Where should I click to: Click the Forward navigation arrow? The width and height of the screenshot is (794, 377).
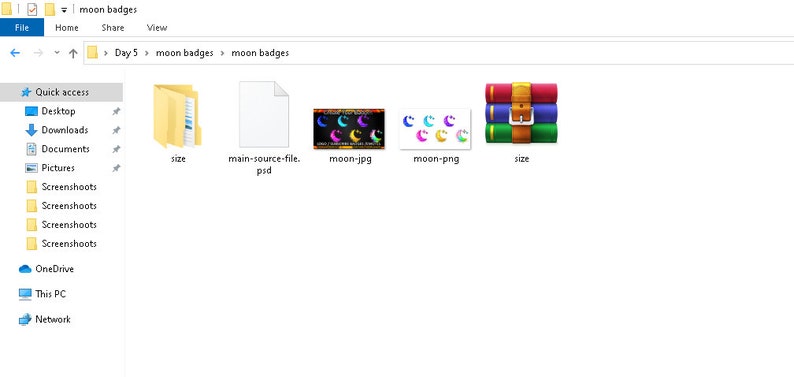(x=38, y=53)
